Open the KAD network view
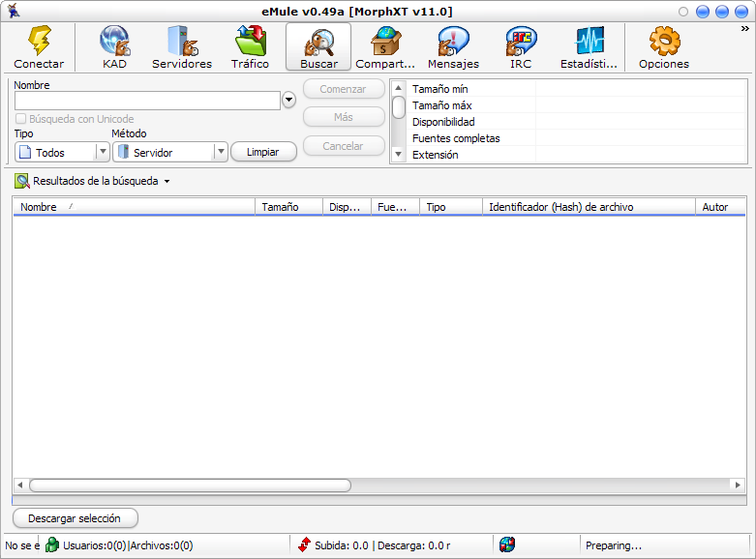The image size is (756, 559). click(114, 42)
